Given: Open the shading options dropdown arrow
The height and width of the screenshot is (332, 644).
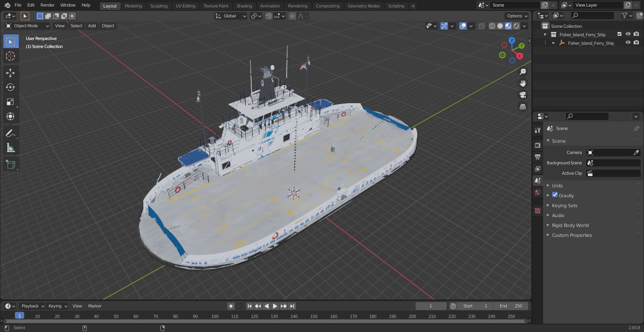Looking at the screenshot, I should click(524, 26).
